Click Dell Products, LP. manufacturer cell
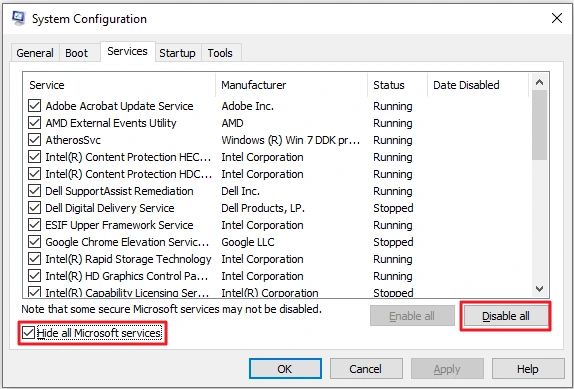 (263, 208)
